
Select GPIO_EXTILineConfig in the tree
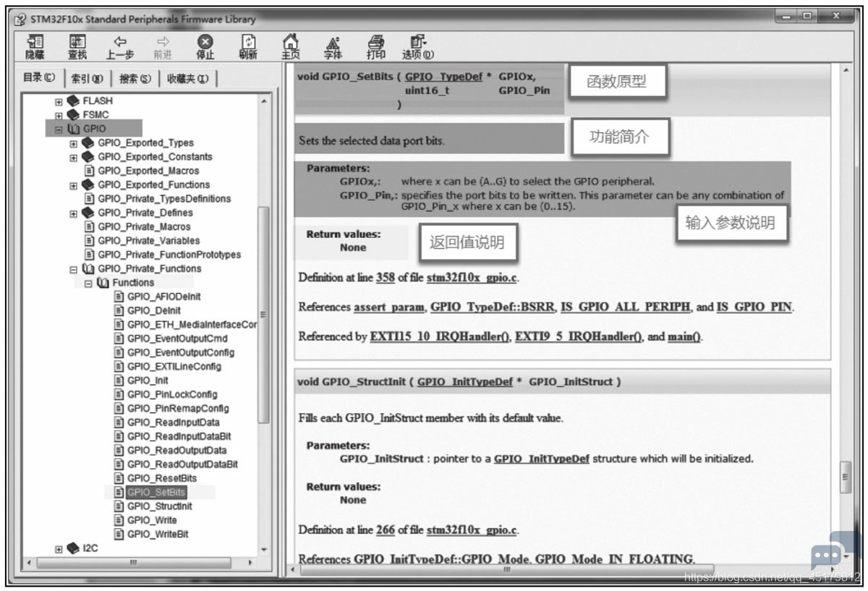pyautogui.click(x=174, y=367)
